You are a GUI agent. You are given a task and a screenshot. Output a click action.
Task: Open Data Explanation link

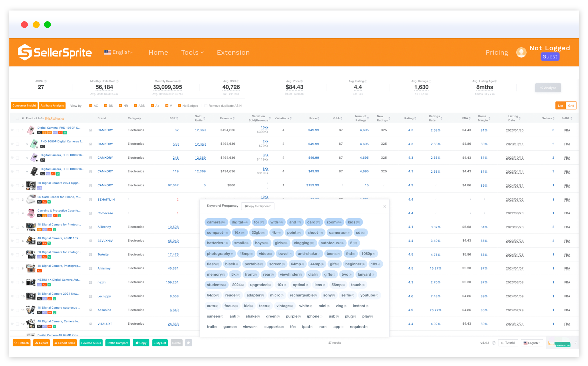[x=54, y=118]
